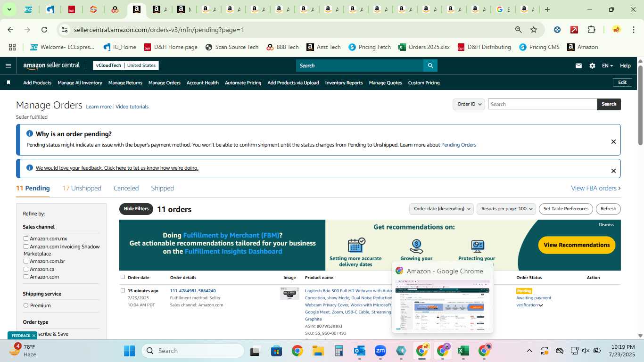
Task: Check the Amazon.com sales channel filter
Action: (x=26, y=277)
